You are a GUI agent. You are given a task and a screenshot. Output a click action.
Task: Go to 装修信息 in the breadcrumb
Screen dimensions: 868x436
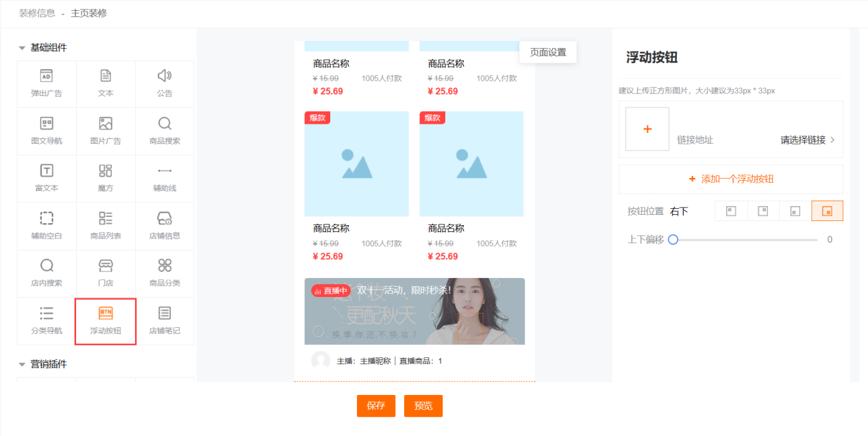coord(37,13)
